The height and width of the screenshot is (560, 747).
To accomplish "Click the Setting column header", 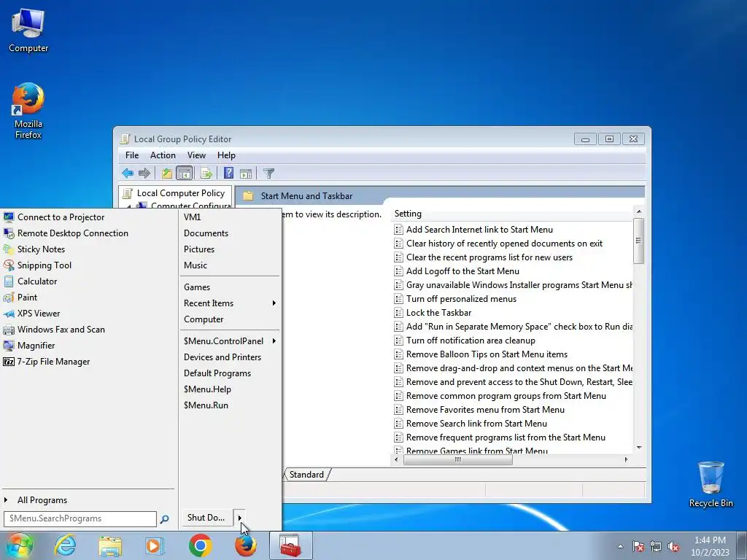I will [408, 214].
